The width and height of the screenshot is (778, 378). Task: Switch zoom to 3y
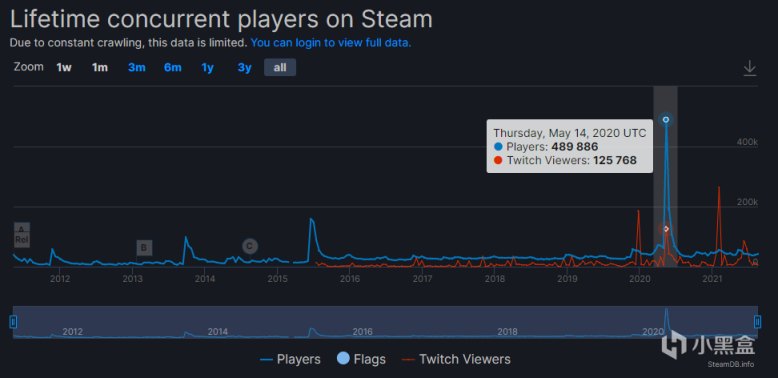(x=244, y=67)
